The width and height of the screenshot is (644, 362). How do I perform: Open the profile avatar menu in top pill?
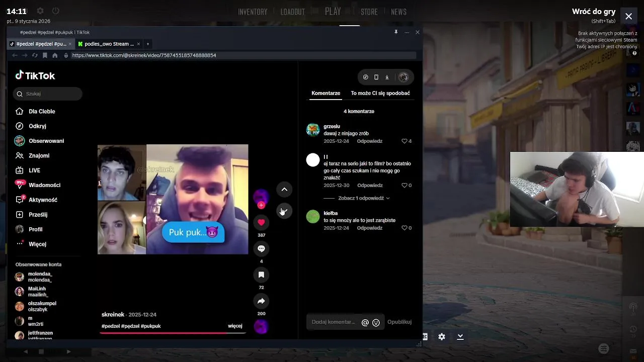point(403,77)
